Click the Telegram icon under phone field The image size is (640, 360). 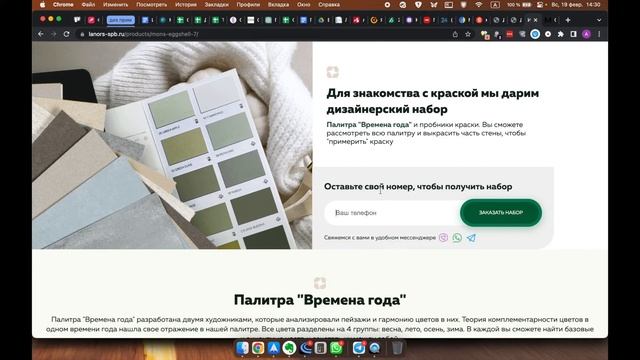coord(471,238)
